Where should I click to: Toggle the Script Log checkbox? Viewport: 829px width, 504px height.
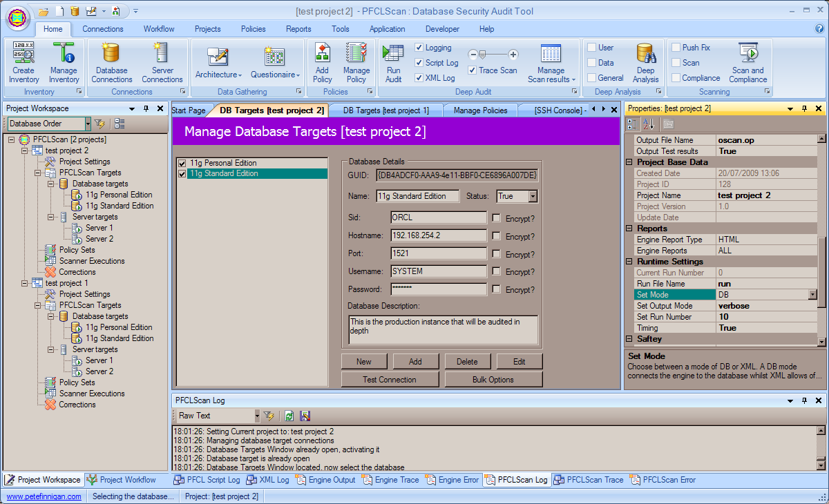[419, 63]
